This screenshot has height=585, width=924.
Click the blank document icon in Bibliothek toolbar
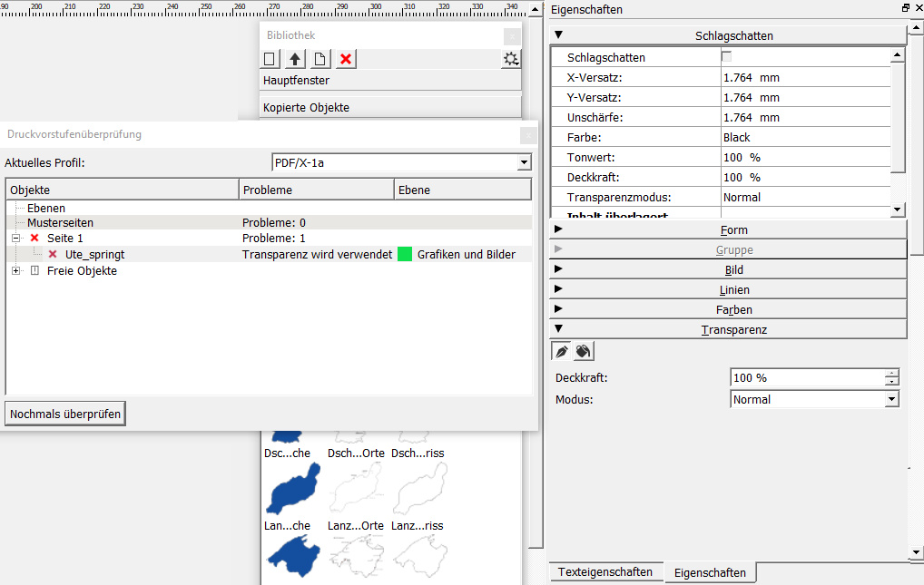(x=319, y=59)
